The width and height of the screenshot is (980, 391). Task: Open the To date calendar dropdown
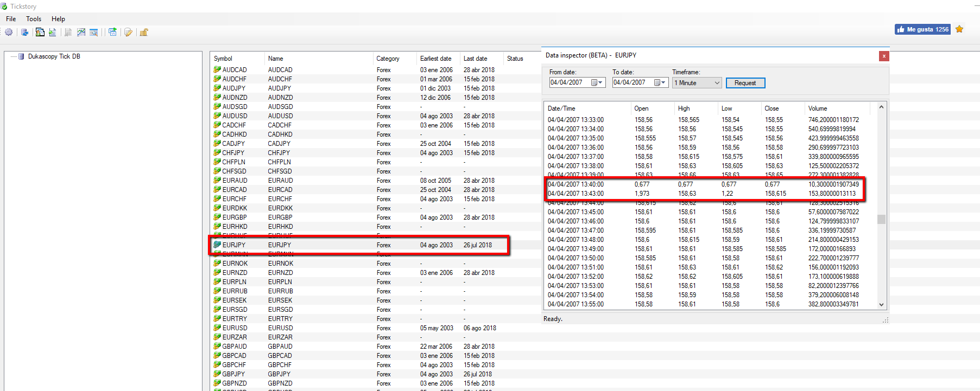point(660,82)
